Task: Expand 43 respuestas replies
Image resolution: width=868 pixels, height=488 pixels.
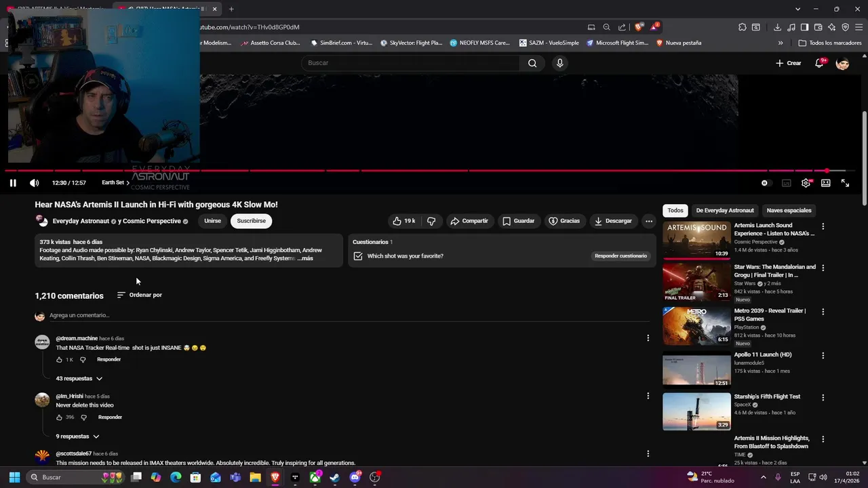Action: [x=79, y=379]
